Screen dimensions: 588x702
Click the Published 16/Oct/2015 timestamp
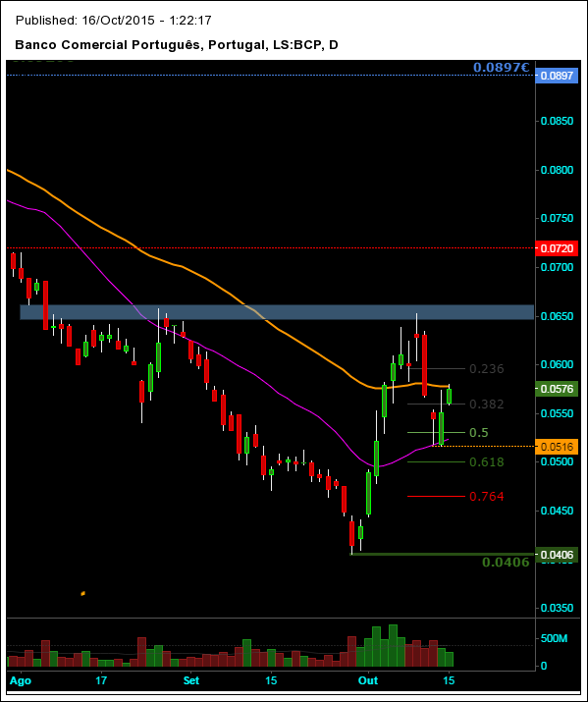(113, 21)
